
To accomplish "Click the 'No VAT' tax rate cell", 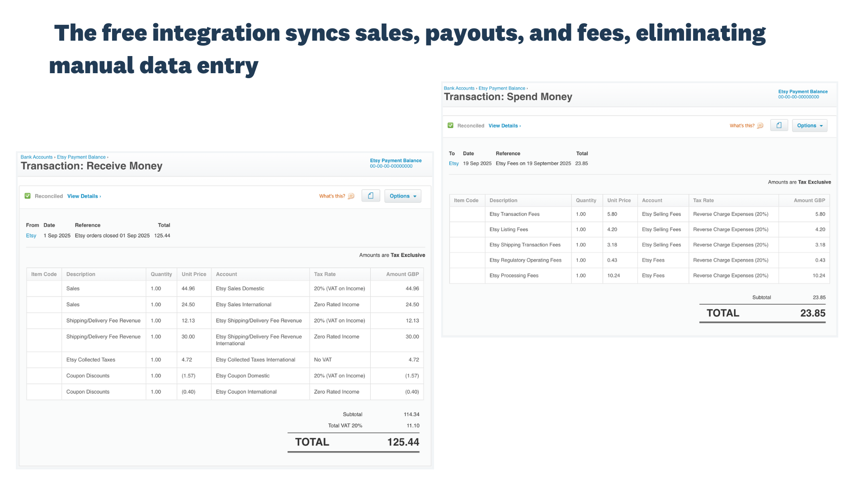I will coord(340,360).
